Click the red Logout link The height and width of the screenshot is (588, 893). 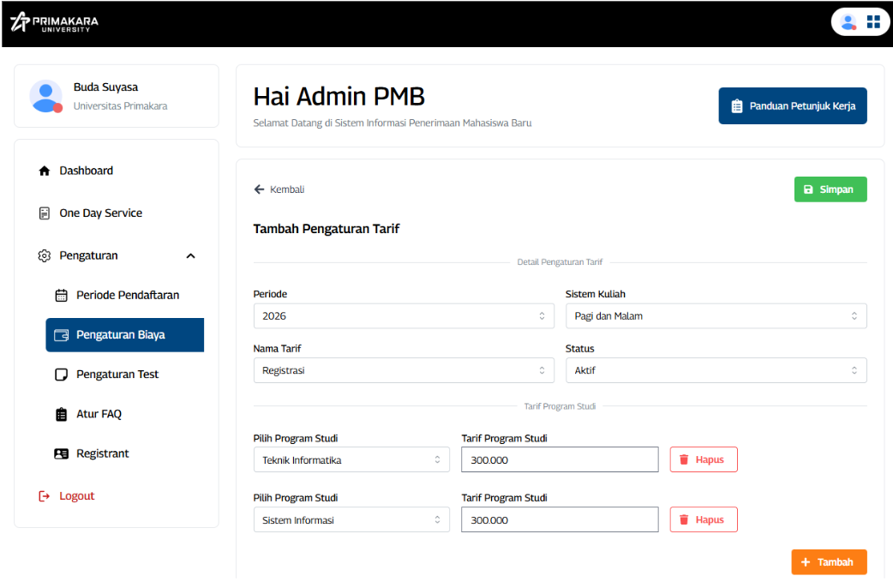(x=76, y=496)
